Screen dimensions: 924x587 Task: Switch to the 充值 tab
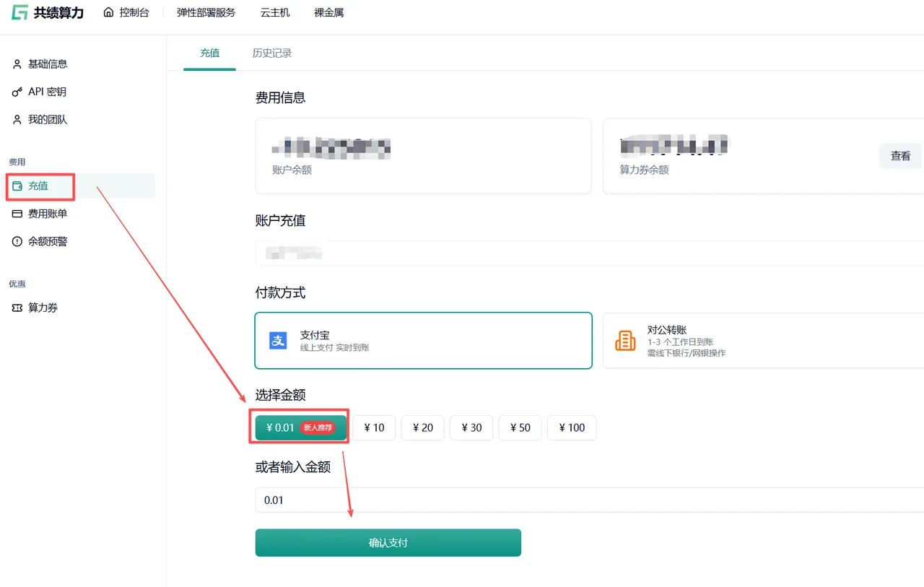click(210, 53)
